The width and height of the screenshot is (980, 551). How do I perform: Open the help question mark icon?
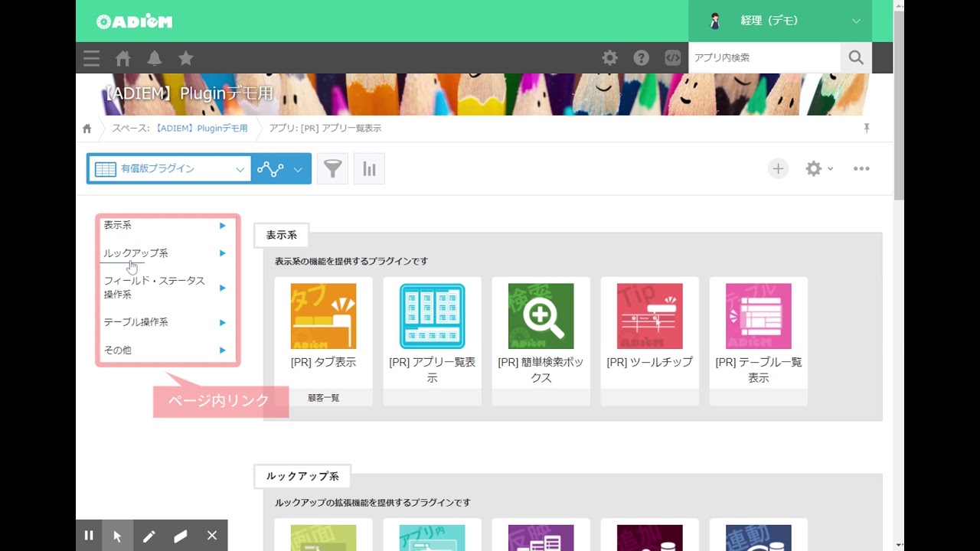point(641,57)
